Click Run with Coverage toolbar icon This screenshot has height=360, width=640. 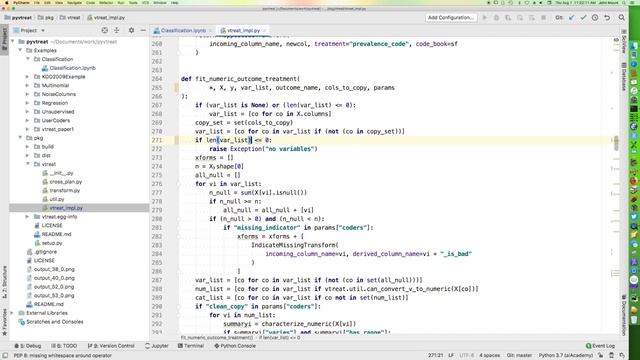[x=508, y=18]
